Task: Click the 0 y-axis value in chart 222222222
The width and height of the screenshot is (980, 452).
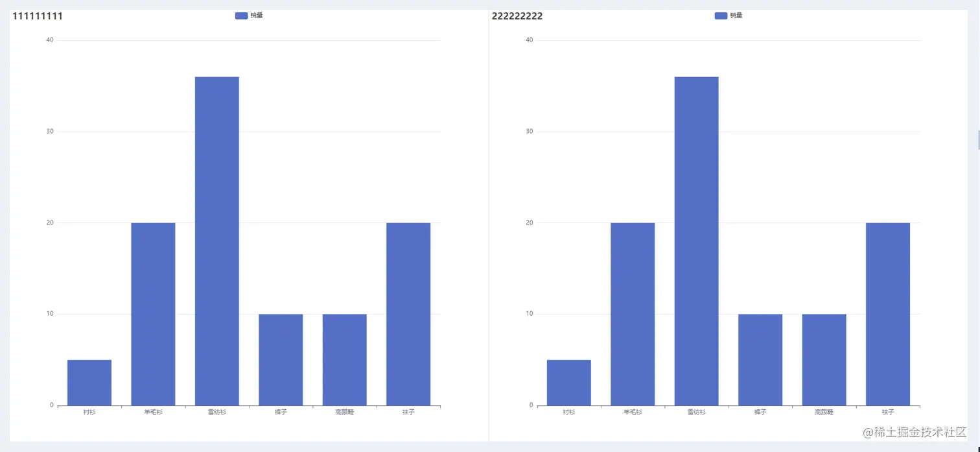Action: pyautogui.click(x=531, y=405)
